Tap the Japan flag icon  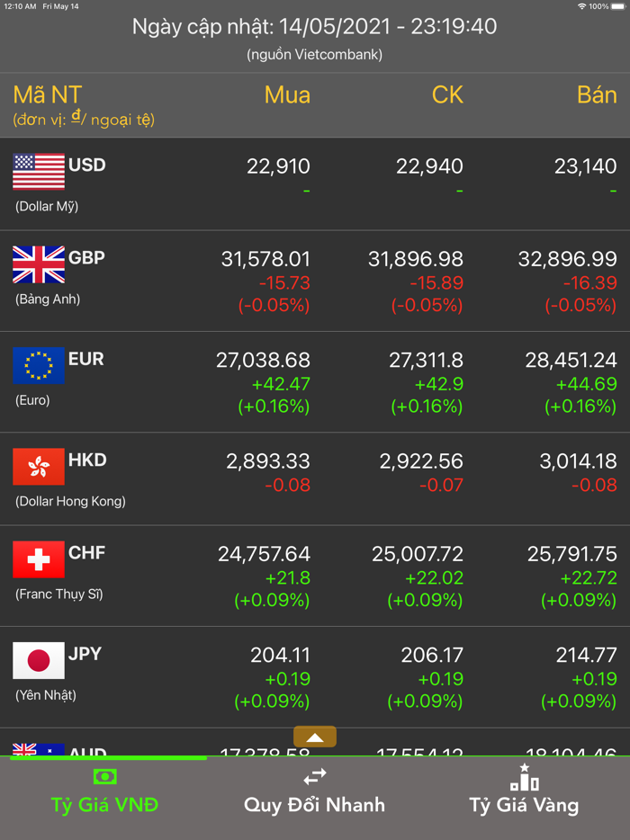point(39,660)
